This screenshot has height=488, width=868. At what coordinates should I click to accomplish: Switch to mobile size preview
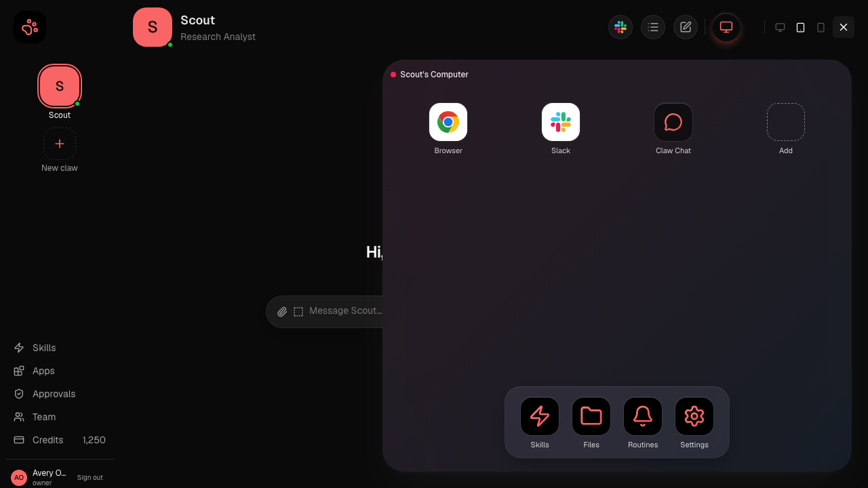click(821, 27)
